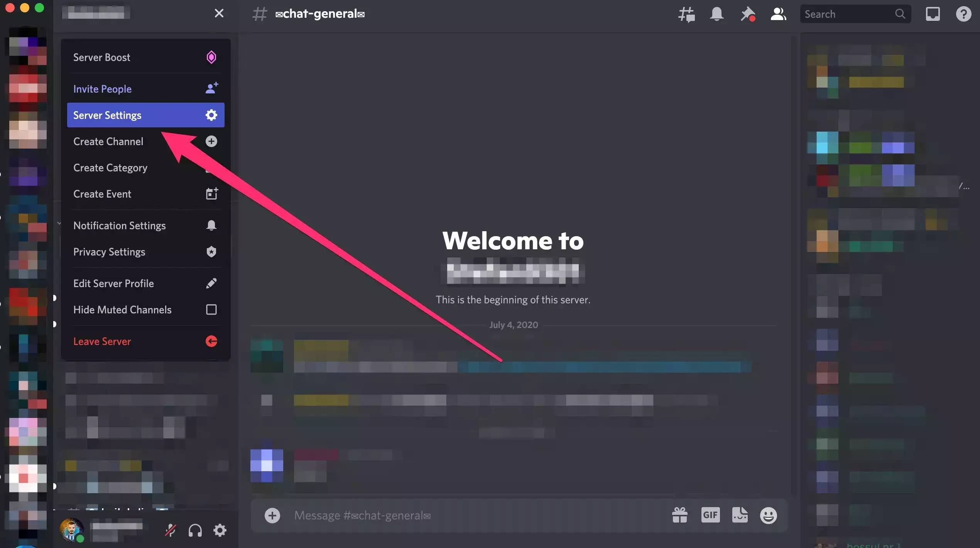Click the upload attachment plus button
This screenshot has height=548, width=980.
point(272,516)
